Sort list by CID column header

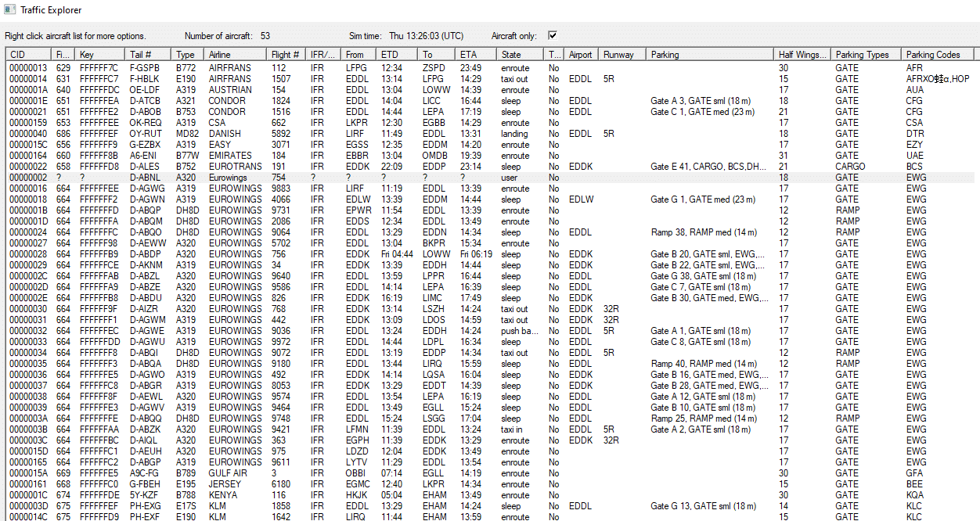(29, 55)
